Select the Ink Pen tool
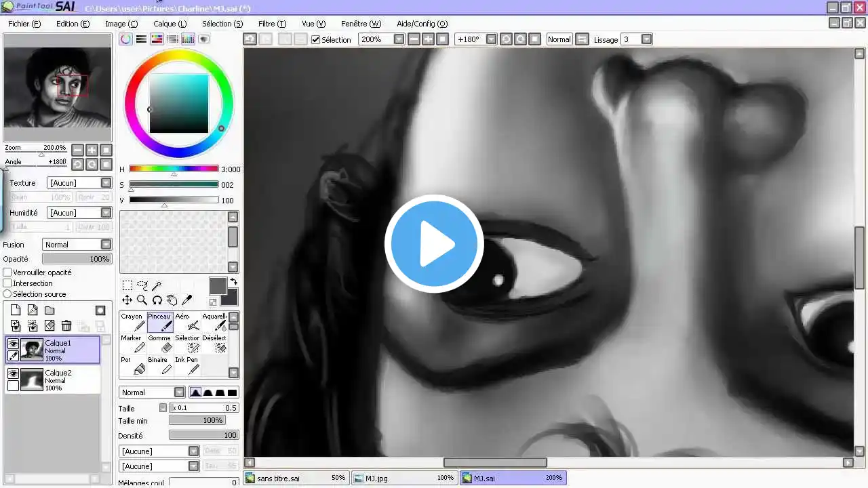The image size is (868, 488). 187,365
